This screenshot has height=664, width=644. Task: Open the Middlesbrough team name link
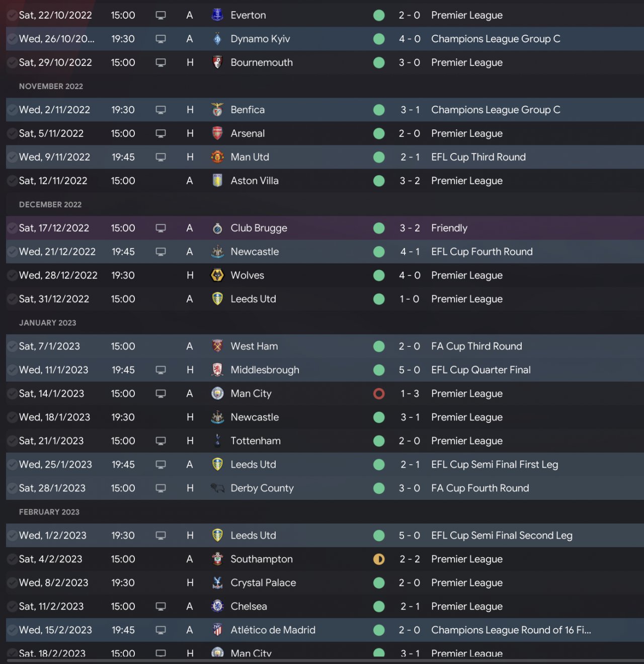tap(265, 370)
